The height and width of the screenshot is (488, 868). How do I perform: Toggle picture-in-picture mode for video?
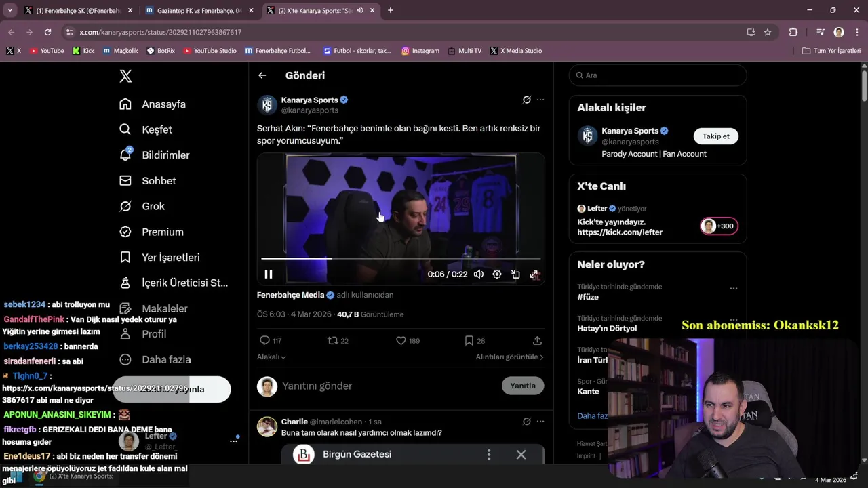(516, 274)
